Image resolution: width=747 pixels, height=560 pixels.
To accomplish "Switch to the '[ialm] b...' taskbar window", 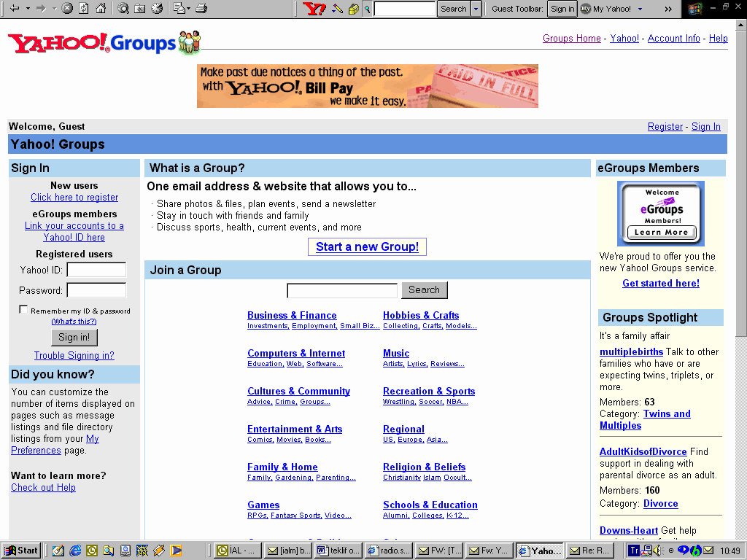I will 288,551.
